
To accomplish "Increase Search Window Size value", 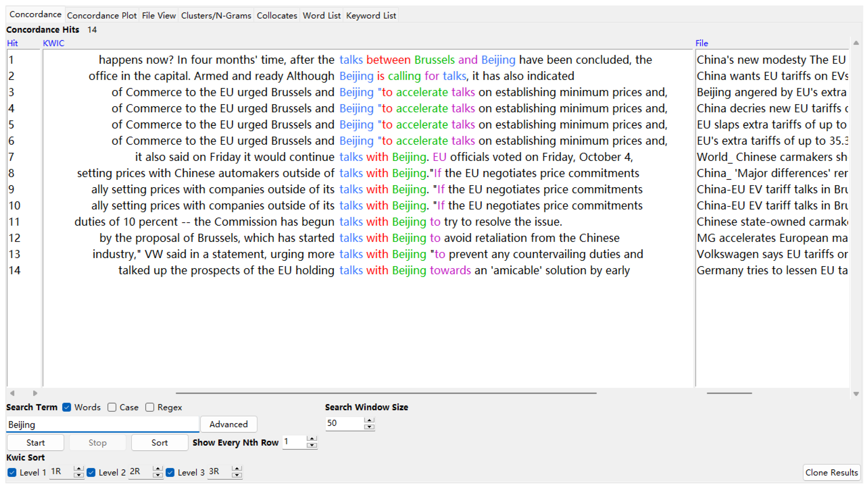I will tap(369, 420).
